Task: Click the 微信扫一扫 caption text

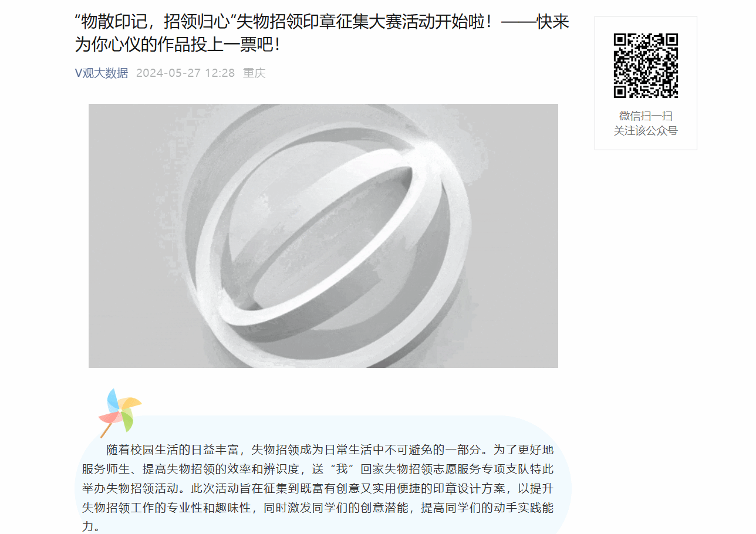Action: coord(646,116)
